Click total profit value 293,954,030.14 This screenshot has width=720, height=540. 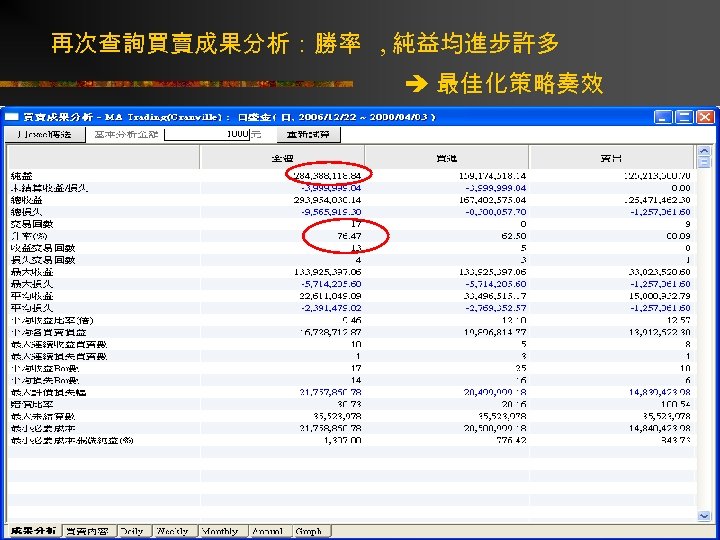coord(327,200)
